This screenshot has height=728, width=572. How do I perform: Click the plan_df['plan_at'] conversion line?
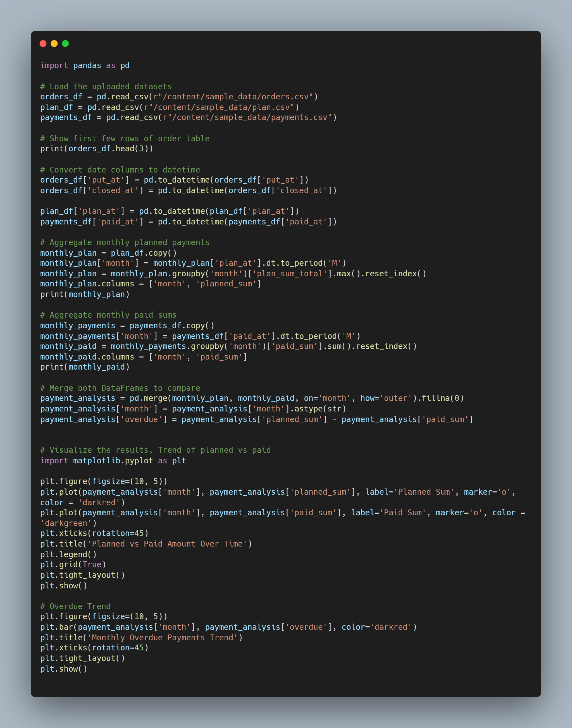pyautogui.click(x=170, y=211)
